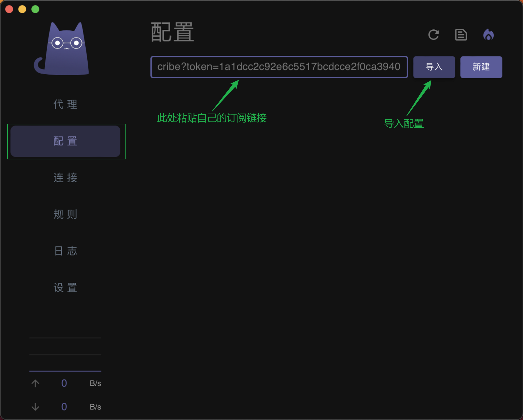
Task: Open the config file document icon
Action: point(461,35)
